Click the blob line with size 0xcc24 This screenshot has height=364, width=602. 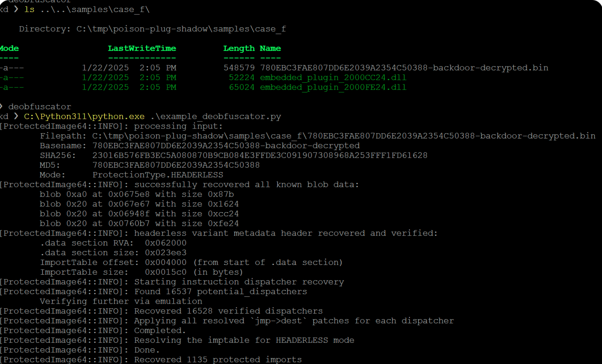coord(139,214)
